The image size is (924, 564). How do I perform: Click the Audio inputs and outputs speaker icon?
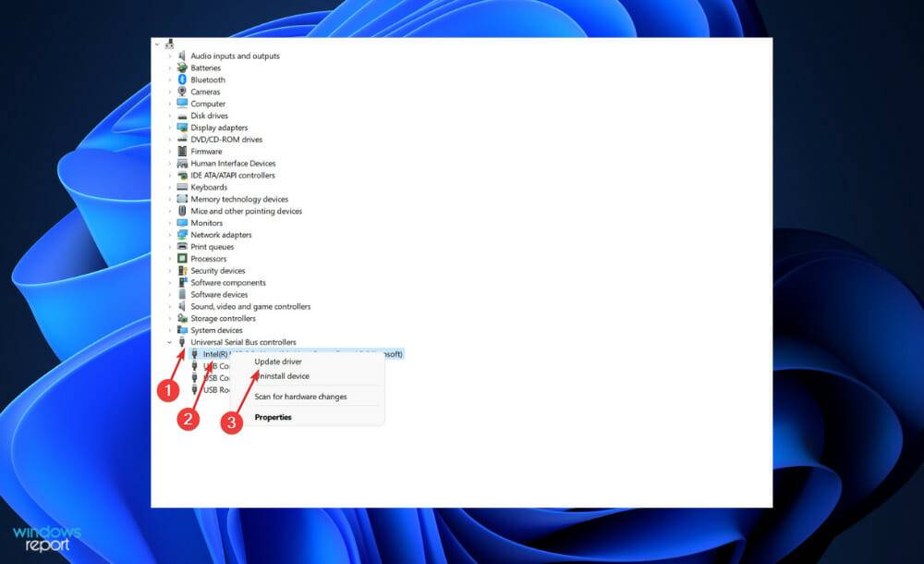[182, 55]
